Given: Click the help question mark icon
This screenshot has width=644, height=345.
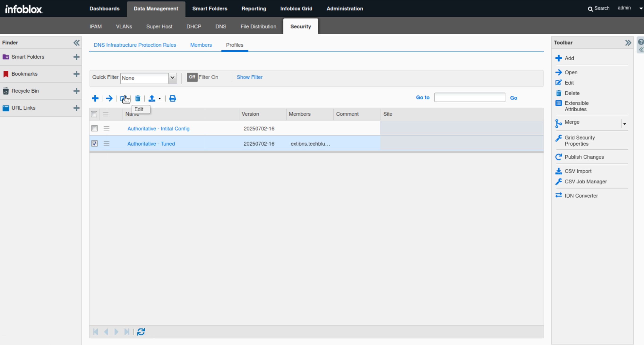Looking at the screenshot, I should pyautogui.click(x=640, y=42).
